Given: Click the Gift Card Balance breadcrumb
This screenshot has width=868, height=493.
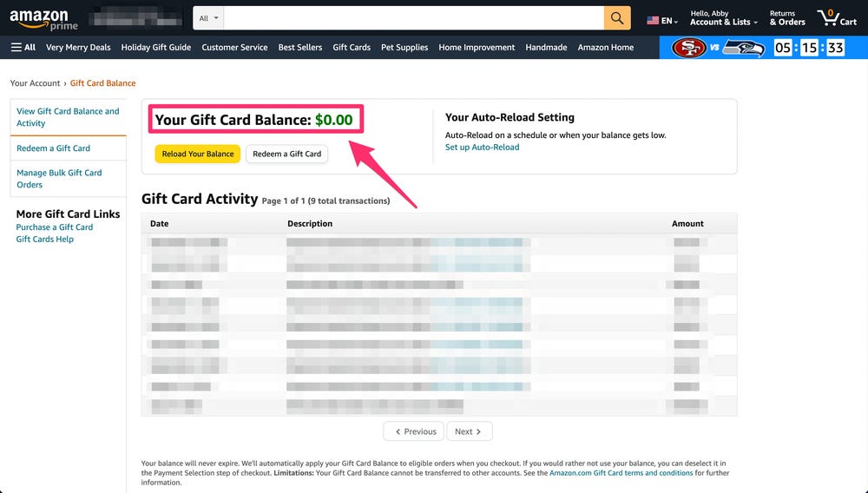Looking at the screenshot, I should (x=102, y=83).
